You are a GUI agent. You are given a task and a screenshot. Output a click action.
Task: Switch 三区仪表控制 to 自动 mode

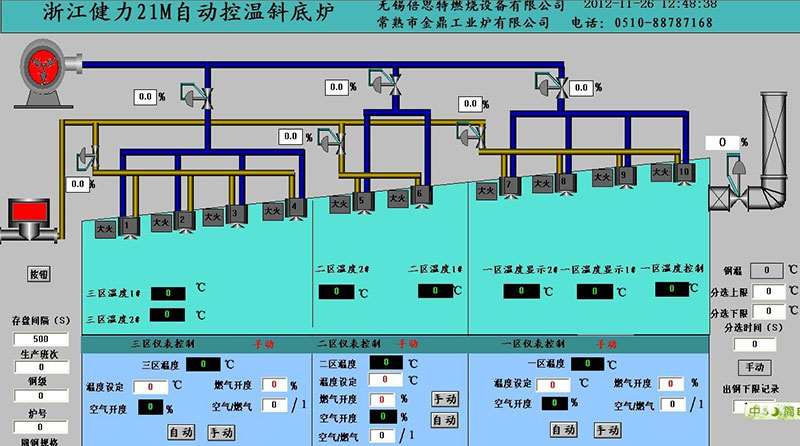click(181, 432)
